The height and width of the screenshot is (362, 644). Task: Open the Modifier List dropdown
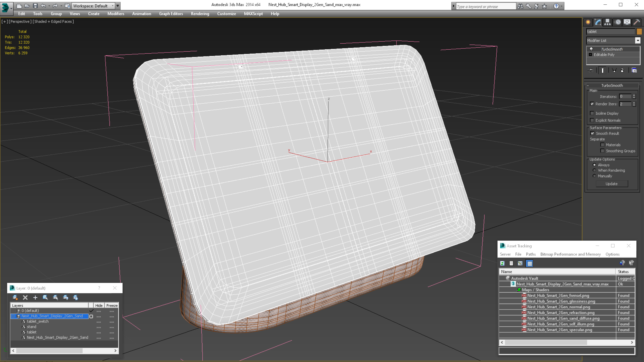pyautogui.click(x=638, y=40)
